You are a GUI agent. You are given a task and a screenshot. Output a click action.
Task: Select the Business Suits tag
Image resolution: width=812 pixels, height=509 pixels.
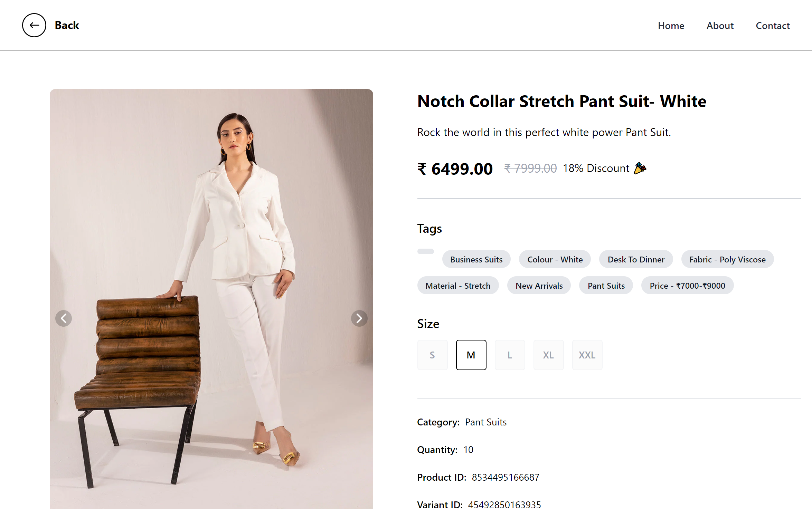click(476, 259)
